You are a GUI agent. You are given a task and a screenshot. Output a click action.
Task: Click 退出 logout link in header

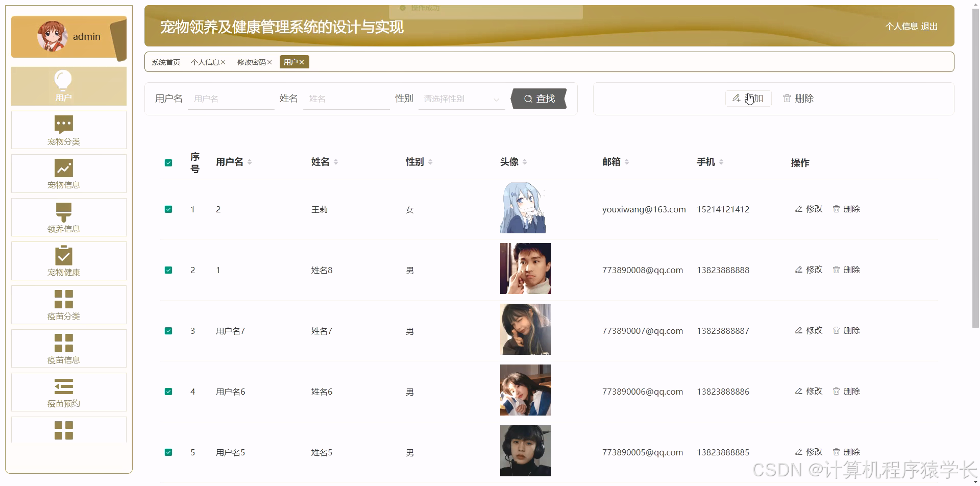929,27
